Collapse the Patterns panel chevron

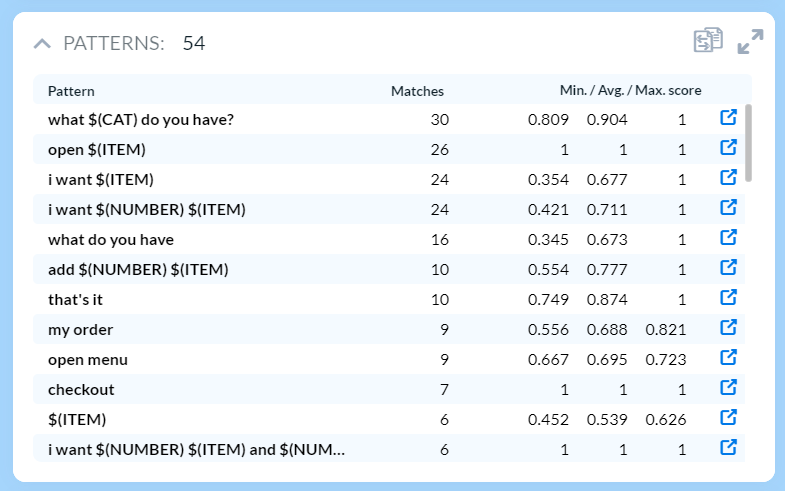pos(42,43)
